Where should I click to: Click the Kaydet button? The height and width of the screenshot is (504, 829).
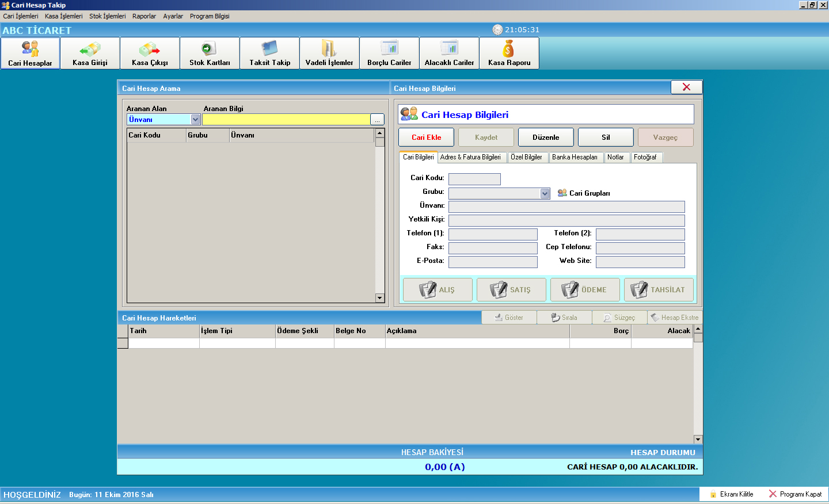click(x=486, y=137)
